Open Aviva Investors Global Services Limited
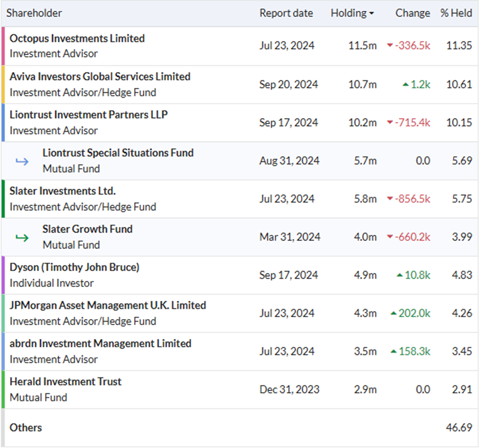The width and height of the screenshot is (481, 448). click(x=100, y=76)
